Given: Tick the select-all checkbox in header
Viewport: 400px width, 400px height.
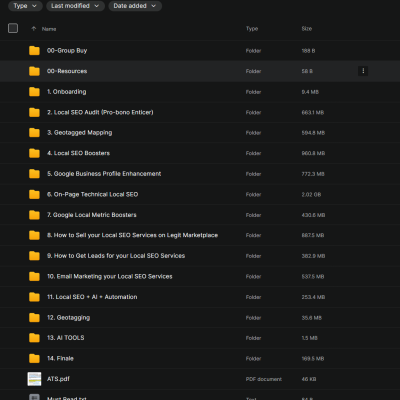Looking at the screenshot, I should [x=13, y=28].
